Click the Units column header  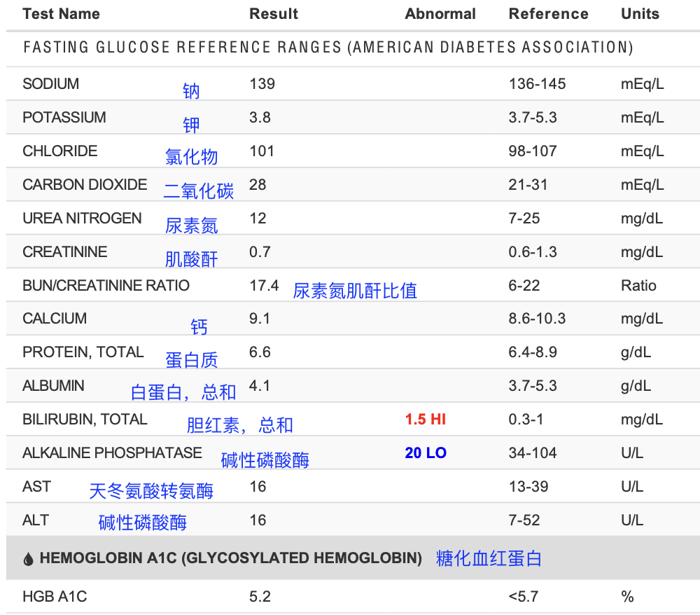point(640,14)
